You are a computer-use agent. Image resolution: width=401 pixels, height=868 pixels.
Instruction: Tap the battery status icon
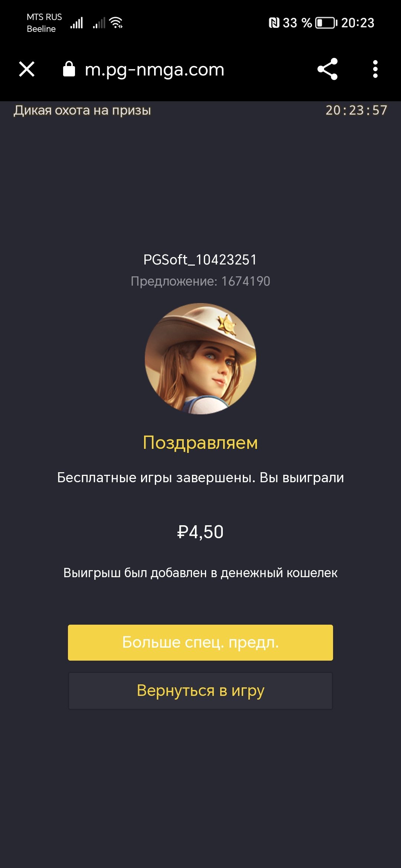pyautogui.click(x=326, y=23)
